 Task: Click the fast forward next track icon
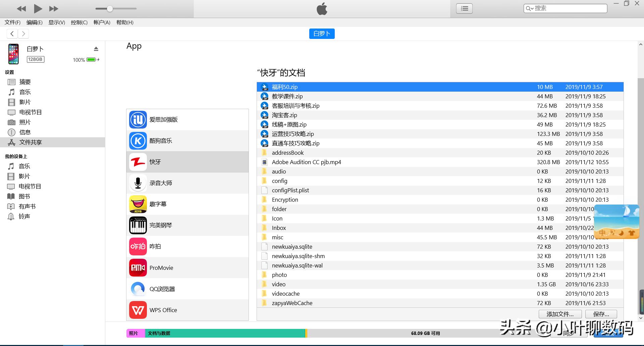pyautogui.click(x=54, y=9)
